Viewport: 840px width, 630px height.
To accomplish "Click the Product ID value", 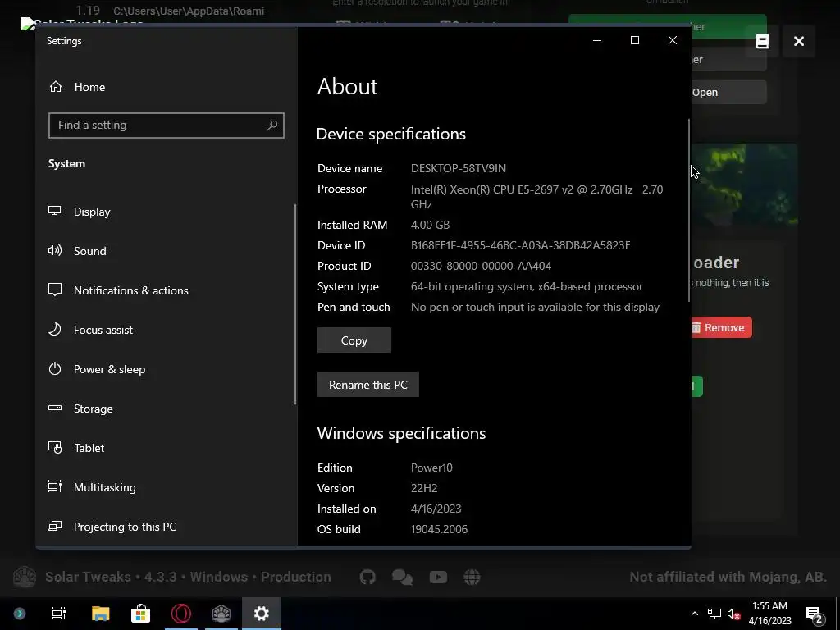I will tap(481, 266).
